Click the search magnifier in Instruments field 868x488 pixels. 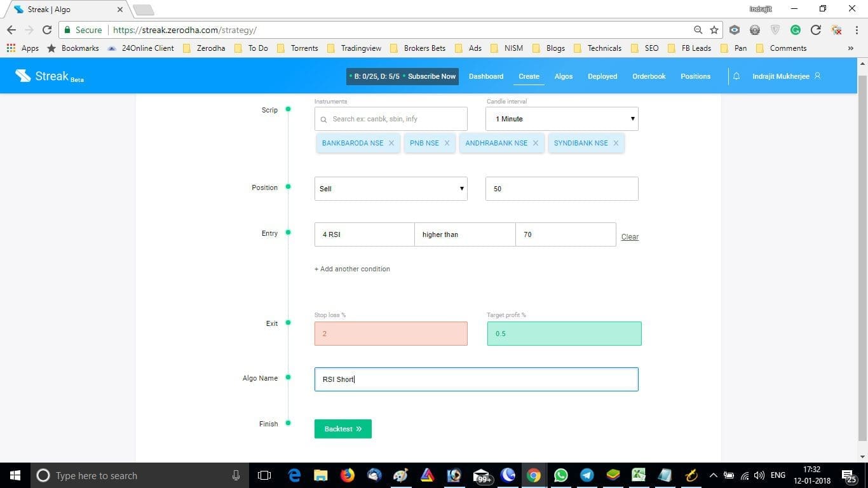323,119
